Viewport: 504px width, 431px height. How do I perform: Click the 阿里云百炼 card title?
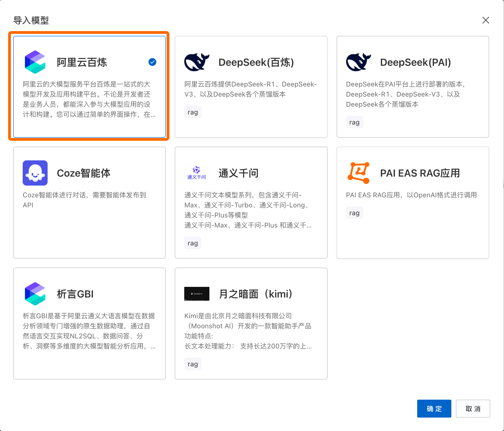tap(82, 62)
